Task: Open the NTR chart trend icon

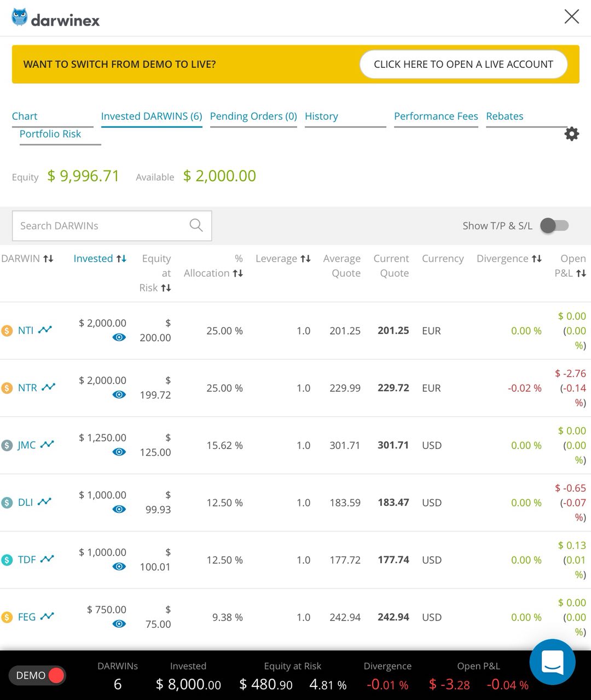Action: [48, 387]
